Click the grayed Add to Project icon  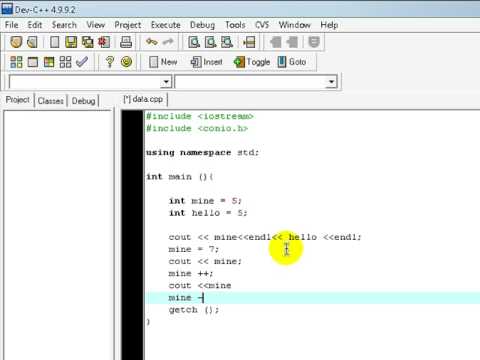click(275, 42)
